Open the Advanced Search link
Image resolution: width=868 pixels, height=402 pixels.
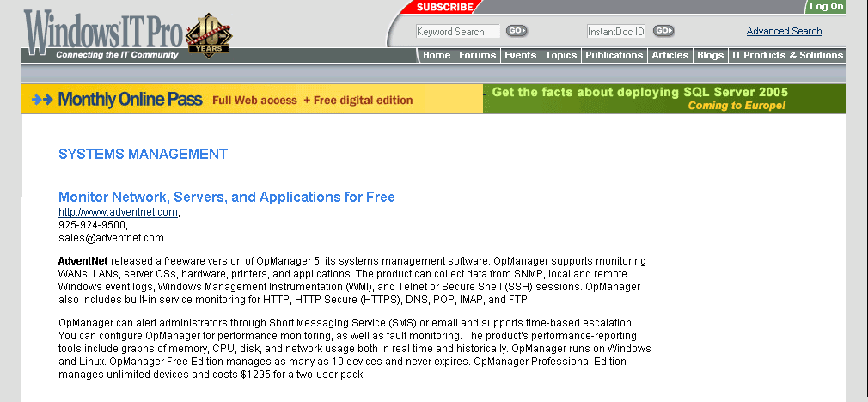(x=784, y=31)
